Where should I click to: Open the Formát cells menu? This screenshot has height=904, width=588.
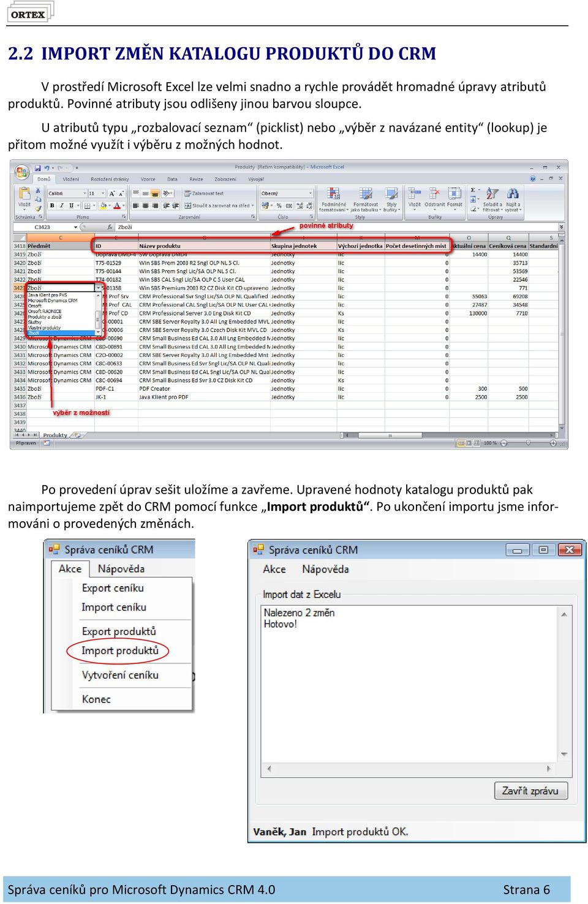pyautogui.click(x=454, y=198)
